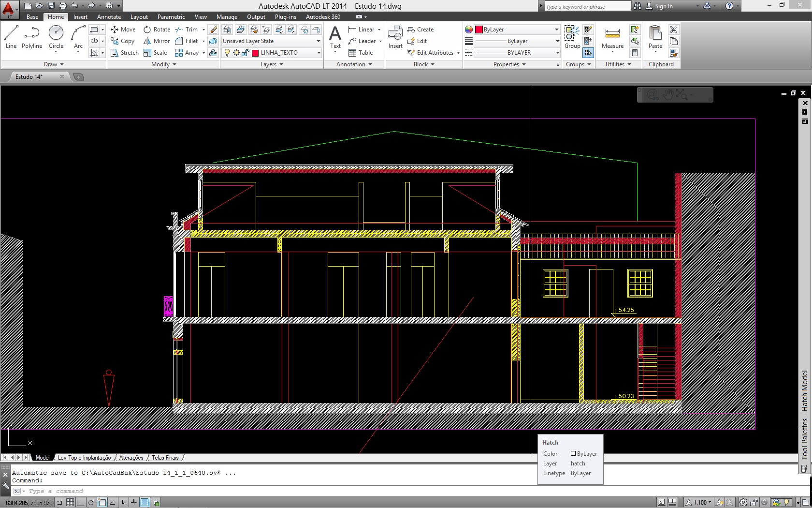Select the Line drawing tool
The image size is (812, 508).
[x=11, y=37]
